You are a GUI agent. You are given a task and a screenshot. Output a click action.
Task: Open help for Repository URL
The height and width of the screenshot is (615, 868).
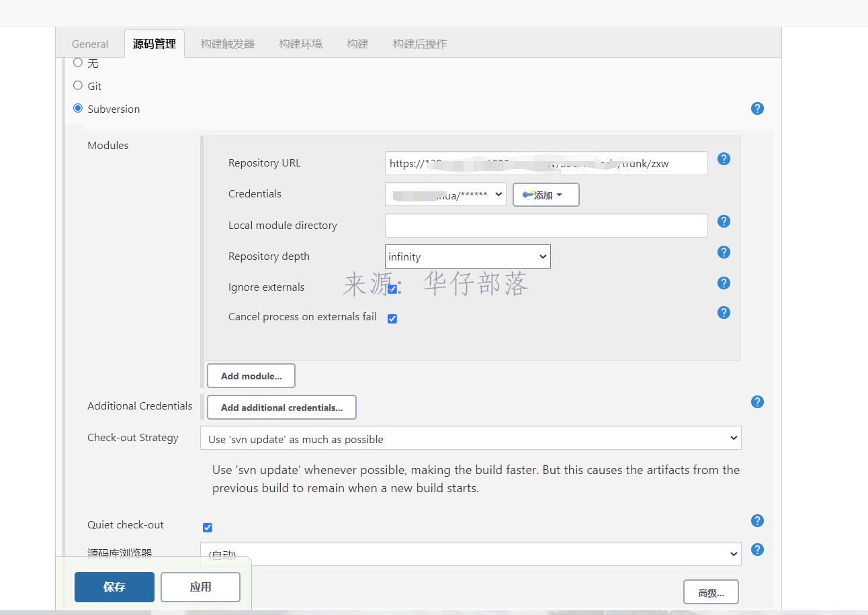point(724,159)
